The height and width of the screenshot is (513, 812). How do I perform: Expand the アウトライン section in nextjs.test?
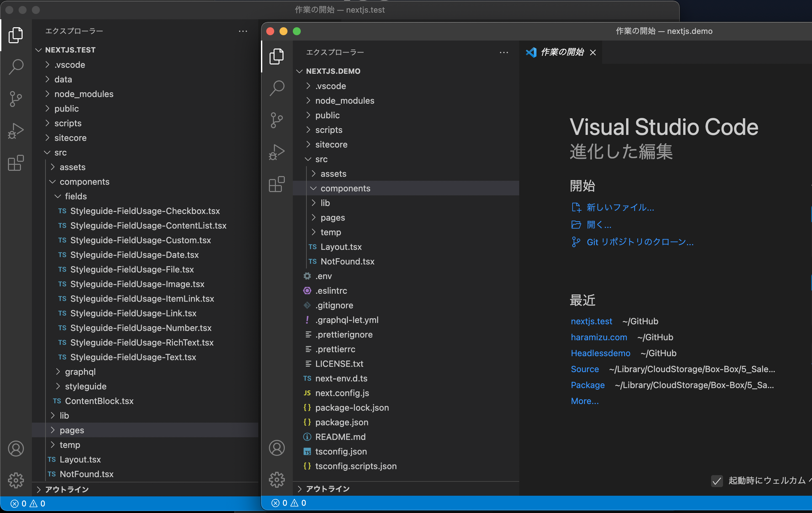(145, 489)
